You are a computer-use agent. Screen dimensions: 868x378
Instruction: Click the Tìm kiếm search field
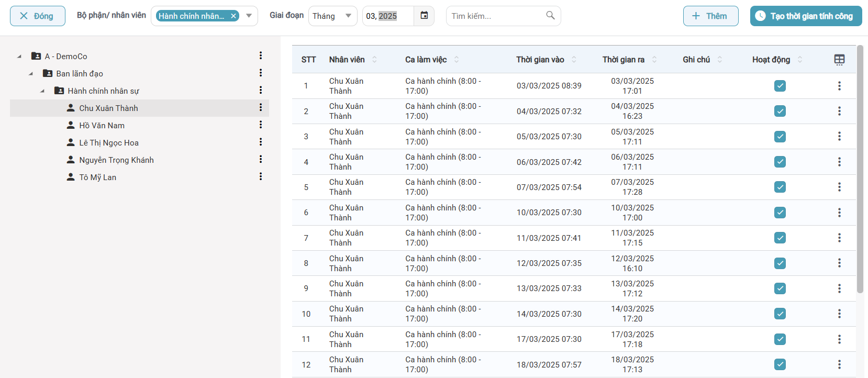pyautogui.click(x=495, y=16)
